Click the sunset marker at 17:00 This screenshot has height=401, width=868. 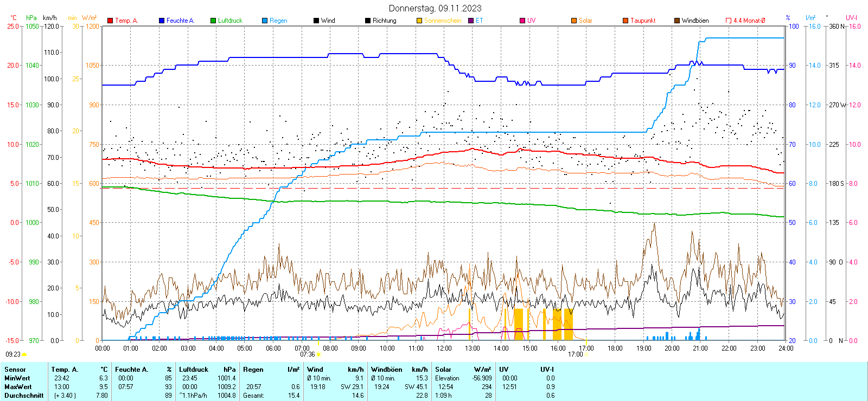click(x=586, y=354)
